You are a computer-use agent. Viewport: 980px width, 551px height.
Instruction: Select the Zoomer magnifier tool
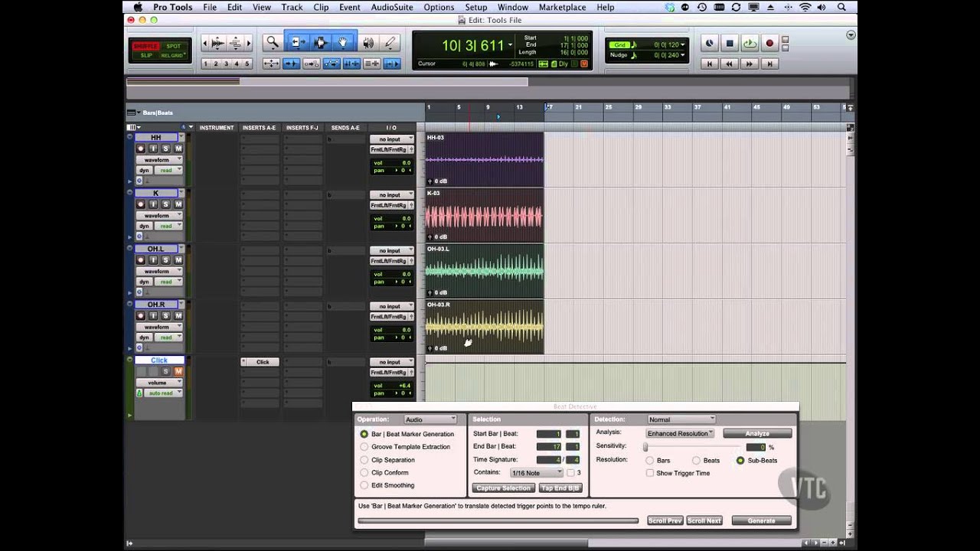click(x=272, y=44)
